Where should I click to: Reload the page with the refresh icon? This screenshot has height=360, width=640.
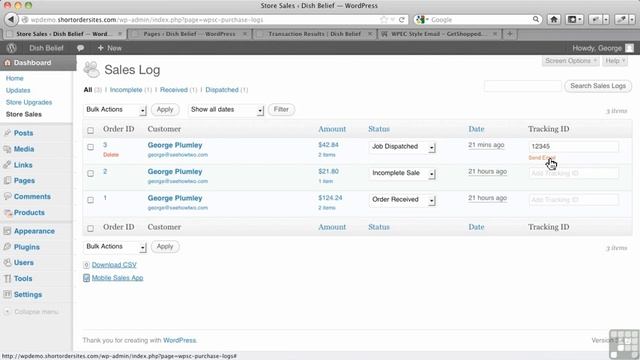pos(402,20)
